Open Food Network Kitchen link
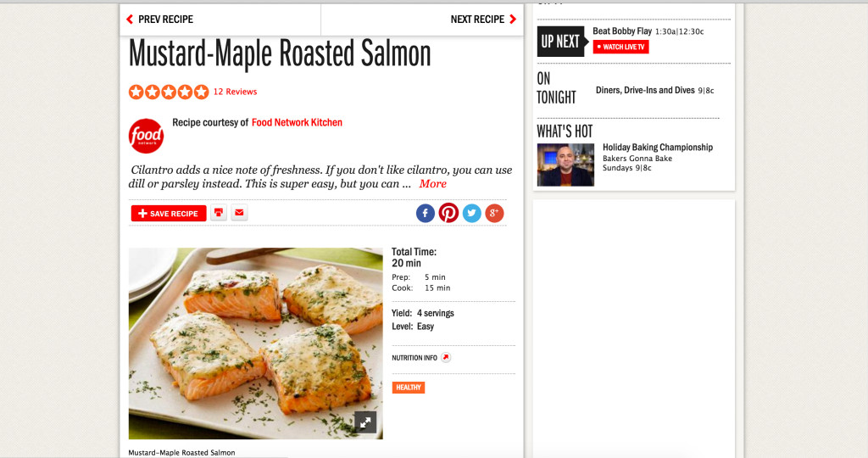The width and height of the screenshot is (868, 458). click(297, 122)
